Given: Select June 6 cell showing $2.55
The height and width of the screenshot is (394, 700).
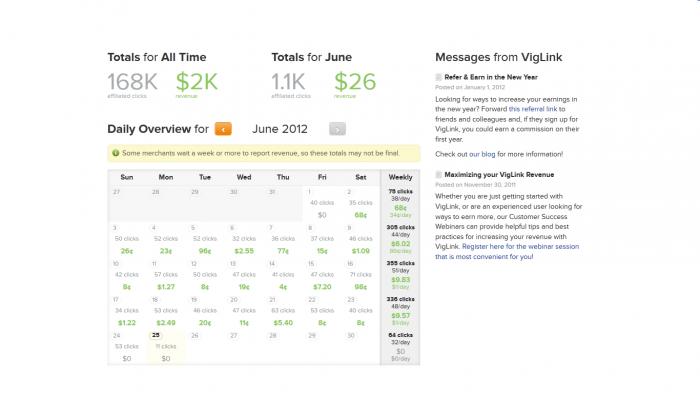Looking at the screenshot, I should (244, 240).
